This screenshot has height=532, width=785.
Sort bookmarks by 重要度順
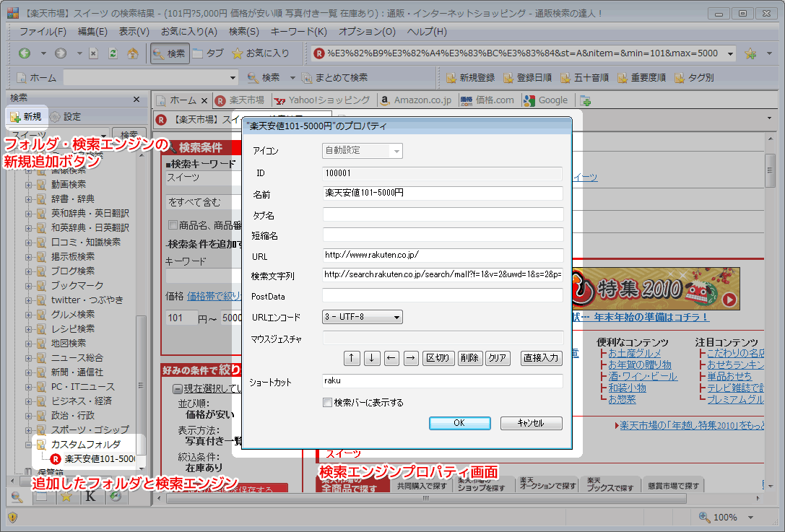pyautogui.click(x=642, y=78)
